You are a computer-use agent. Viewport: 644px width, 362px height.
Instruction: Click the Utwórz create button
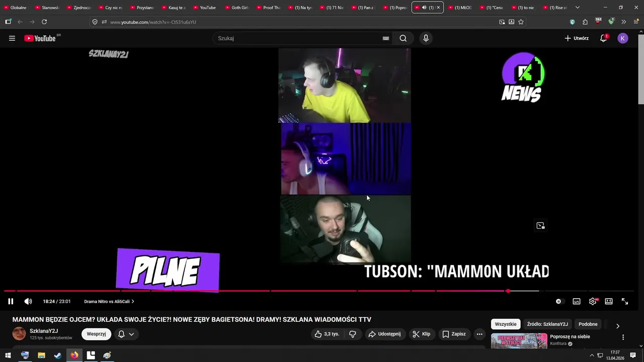point(577,38)
